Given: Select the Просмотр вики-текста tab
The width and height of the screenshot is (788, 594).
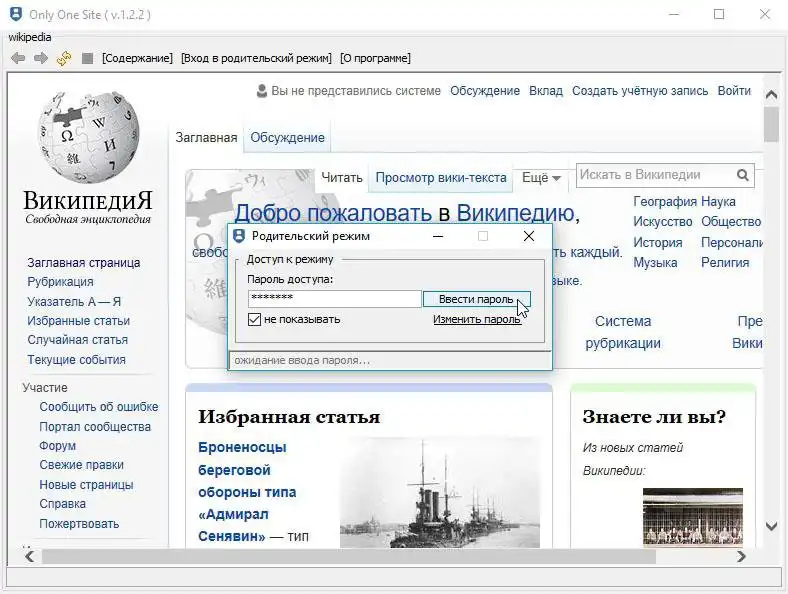Looking at the screenshot, I should click(441, 177).
